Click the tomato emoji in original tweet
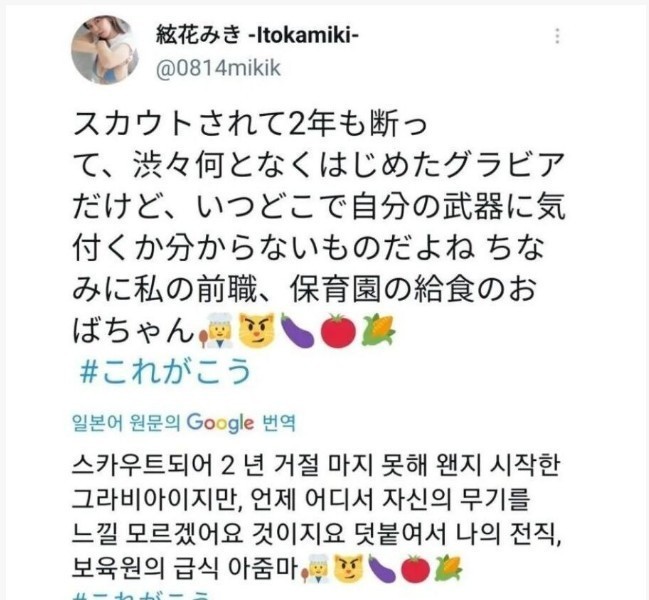This screenshot has width=649, height=600. 338,330
